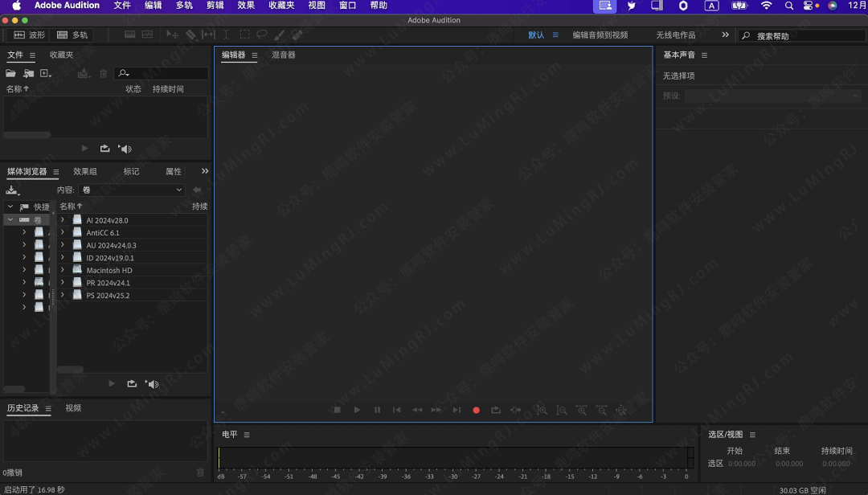The width and height of the screenshot is (868, 495).
Task: Select the 编辑音频到视频 workspace
Action: (x=600, y=35)
